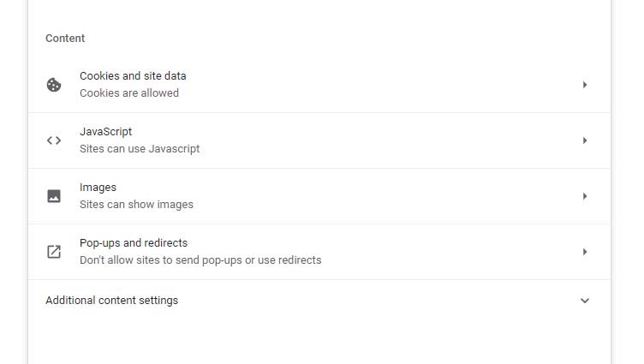Open JavaScript settings title
The image size is (644, 364).
[x=105, y=132]
